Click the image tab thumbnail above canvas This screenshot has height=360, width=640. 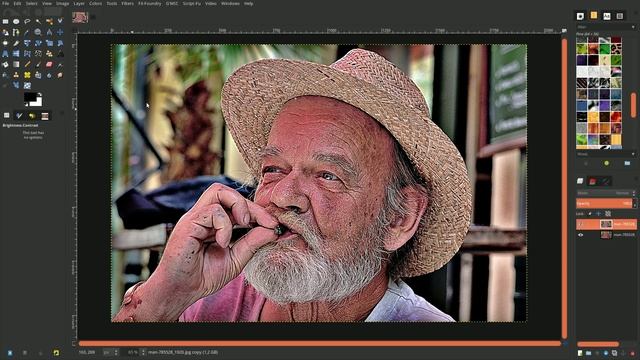[80, 17]
